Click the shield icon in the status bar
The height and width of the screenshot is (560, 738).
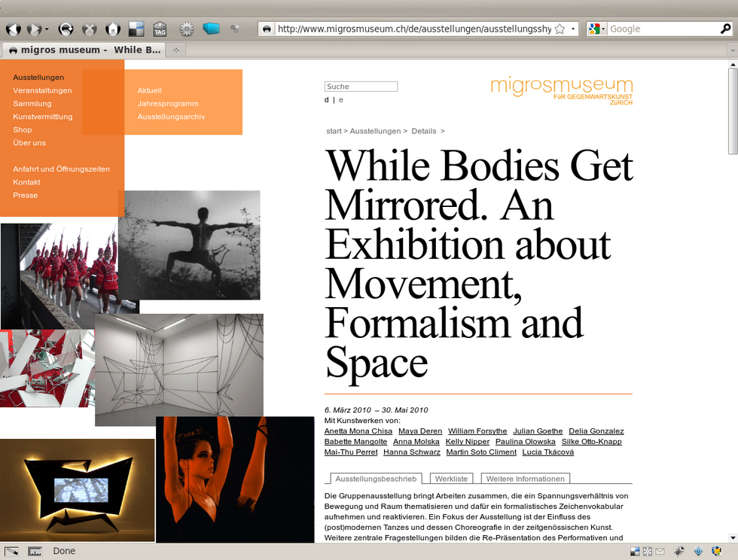pos(717,551)
